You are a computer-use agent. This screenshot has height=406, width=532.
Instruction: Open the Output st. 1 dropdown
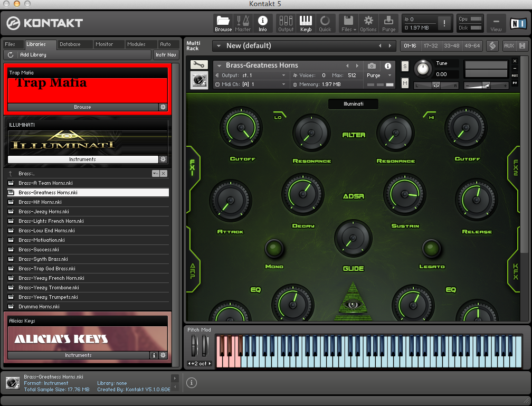[x=283, y=75]
